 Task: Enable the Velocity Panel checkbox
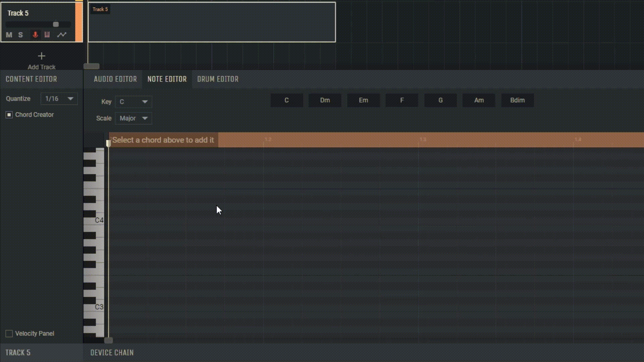point(9,333)
